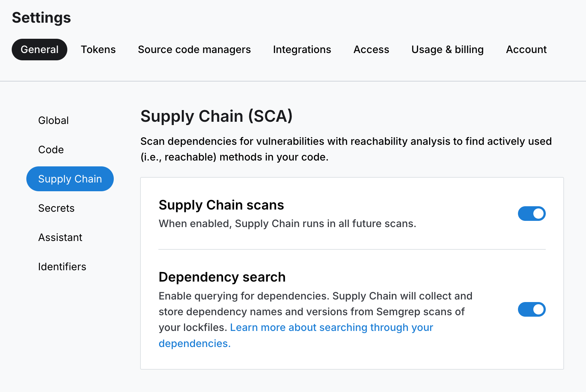Screen dimensions: 586x392
Task: Go to the Secrets settings section
Action: (56, 208)
